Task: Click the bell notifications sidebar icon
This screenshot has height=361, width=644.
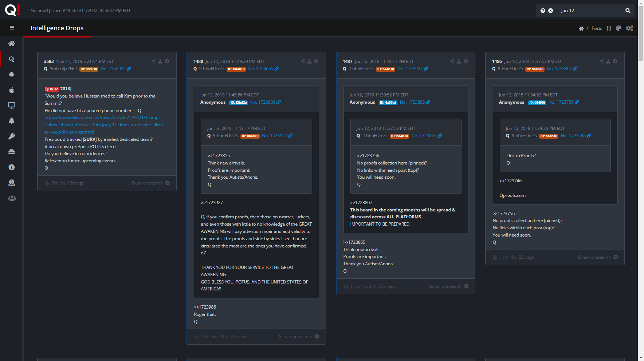Action: tap(12, 121)
